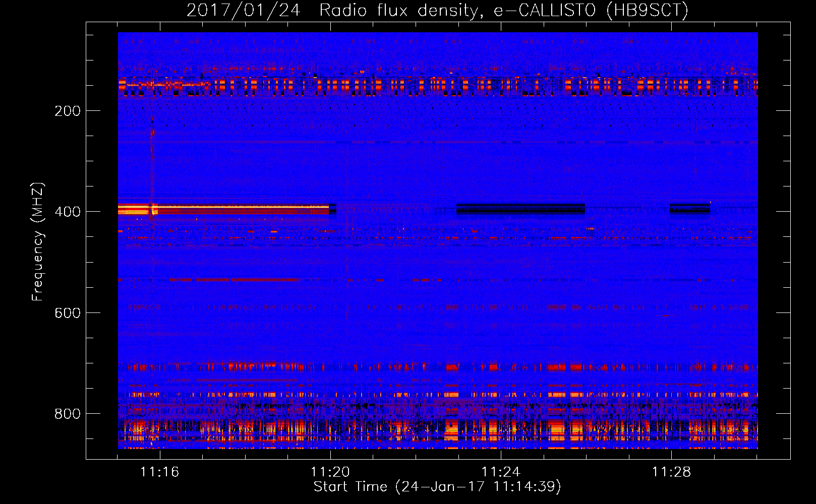Click the '400' frequency tick label

(68, 212)
